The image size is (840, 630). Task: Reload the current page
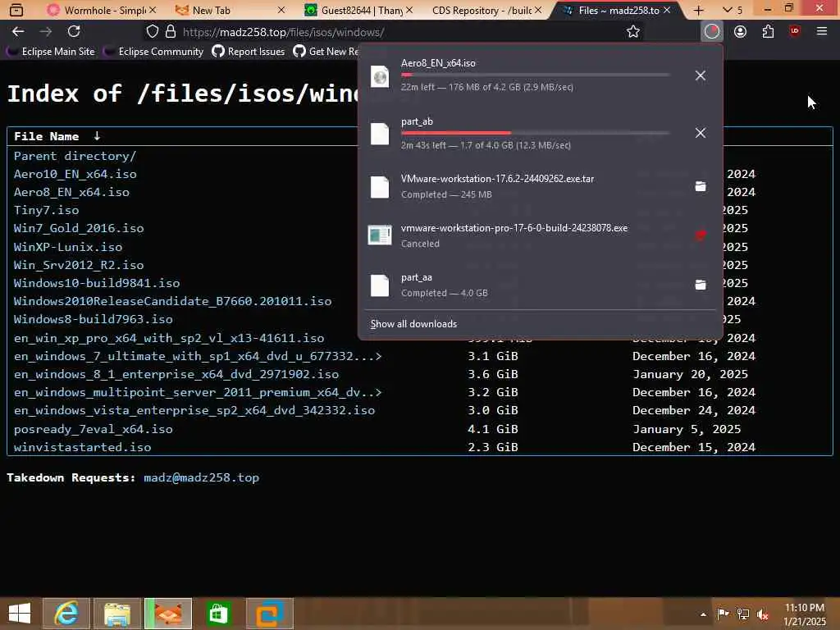pos(74,32)
